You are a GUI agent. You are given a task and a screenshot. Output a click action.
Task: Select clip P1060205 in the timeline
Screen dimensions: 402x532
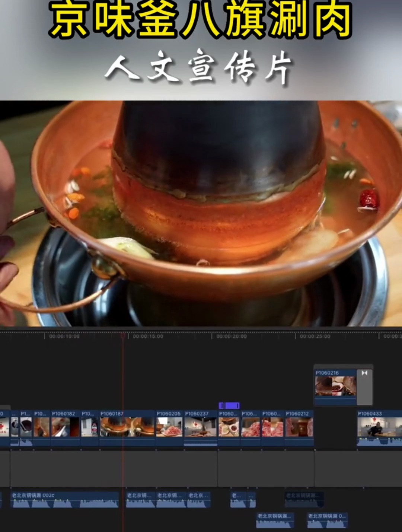pos(169,426)
